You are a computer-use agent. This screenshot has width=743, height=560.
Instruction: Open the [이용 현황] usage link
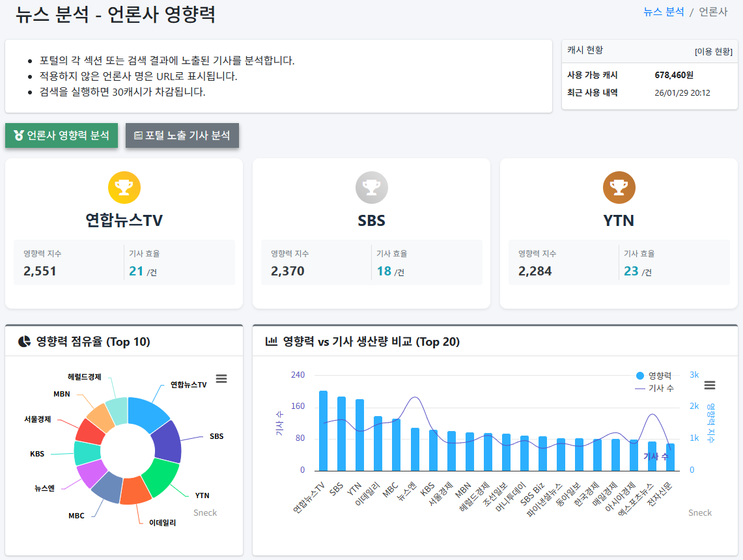(715, 51)
